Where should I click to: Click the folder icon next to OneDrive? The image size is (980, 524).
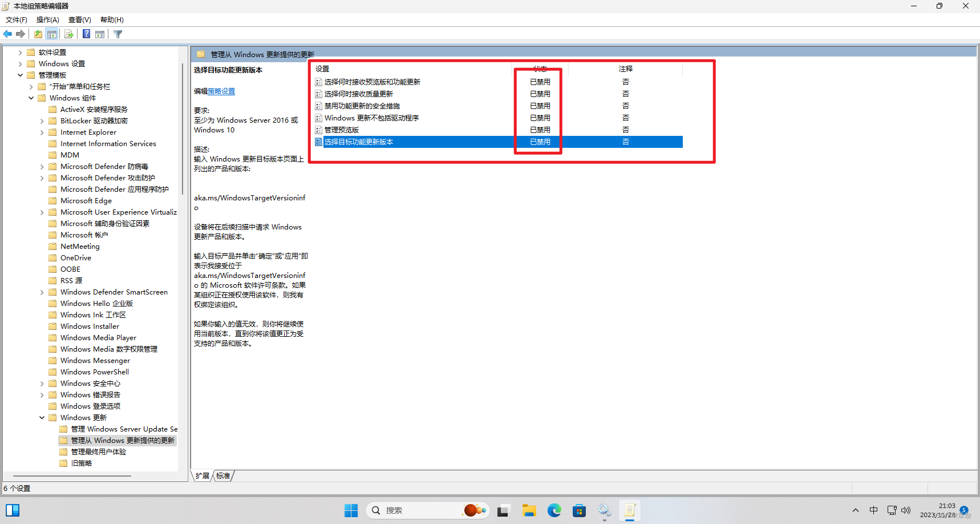tap(52, 258)
